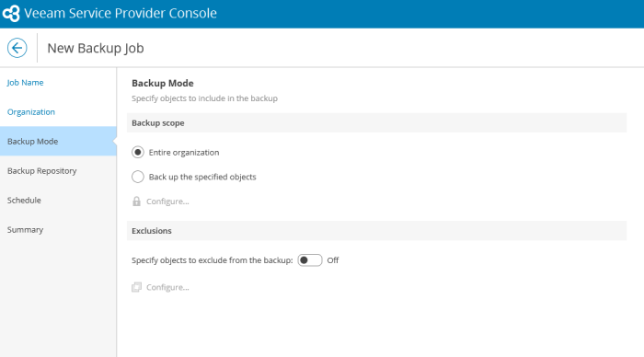The width and height of the screenshot is (644, 357).
Task: Click the lock icon next to Configure
Action: (x=136, y=201)
